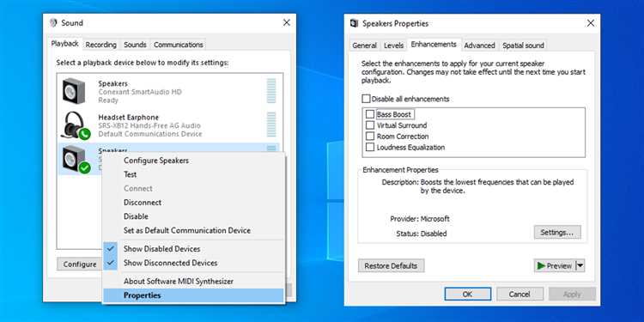Choose Test from the context menu
This screenshot has width=644, height=322.
[193, 174]
